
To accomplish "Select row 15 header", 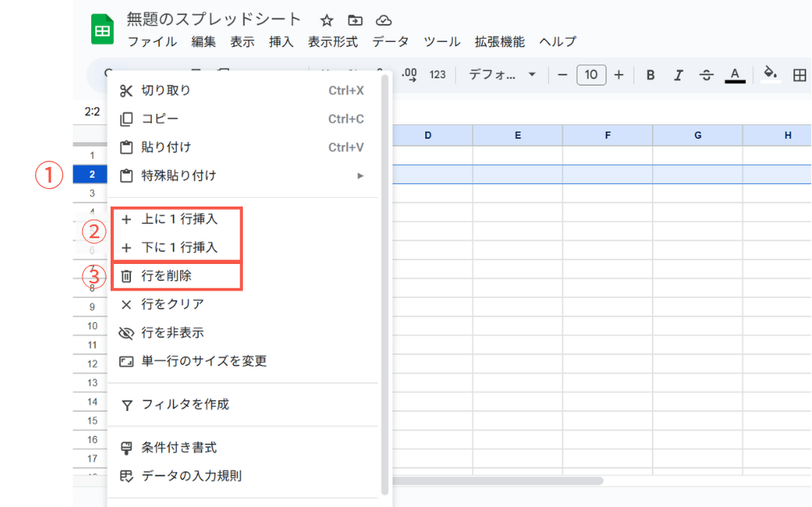I will point(92,421).
